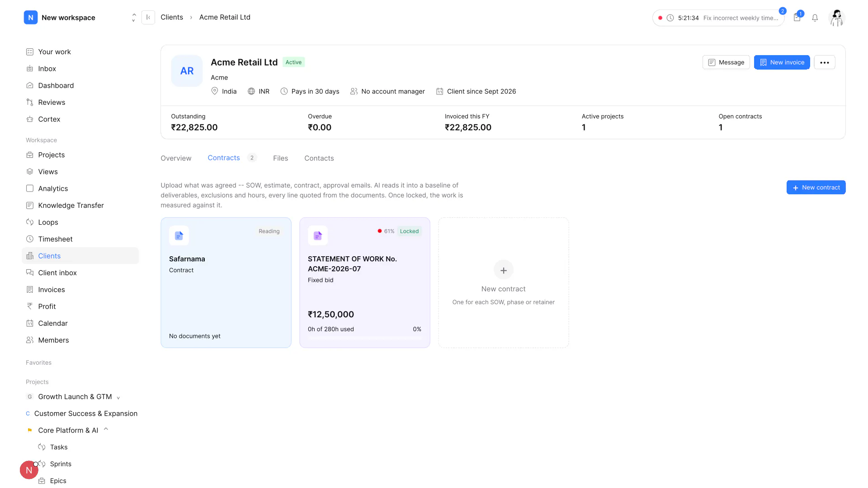The image size is (868, 488).
Task: Open the Timesheet page
Action: tap(80, 239)
